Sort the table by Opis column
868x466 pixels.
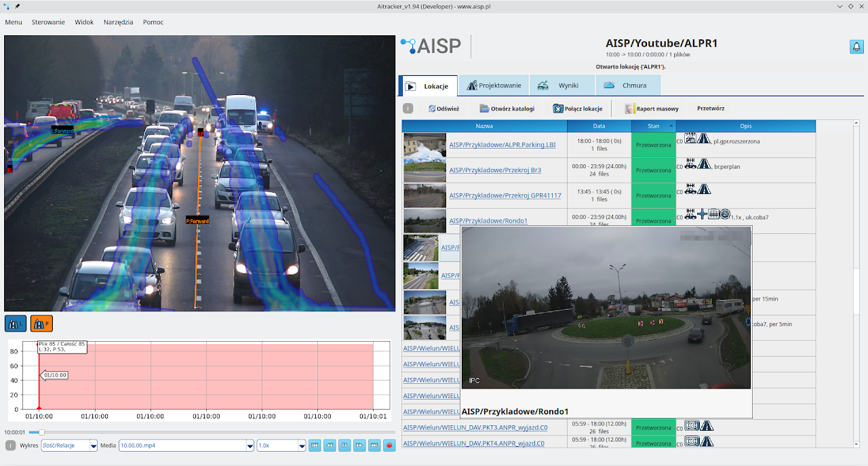(x=746, y=126)
